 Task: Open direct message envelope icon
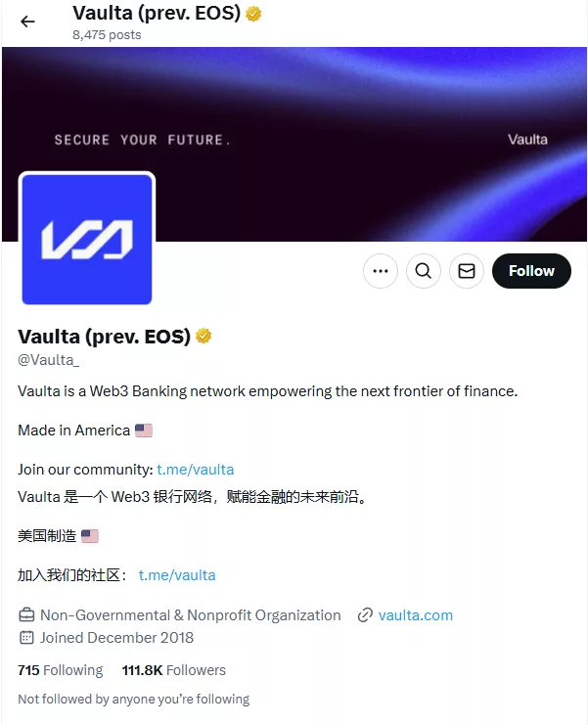coord(467,271)
